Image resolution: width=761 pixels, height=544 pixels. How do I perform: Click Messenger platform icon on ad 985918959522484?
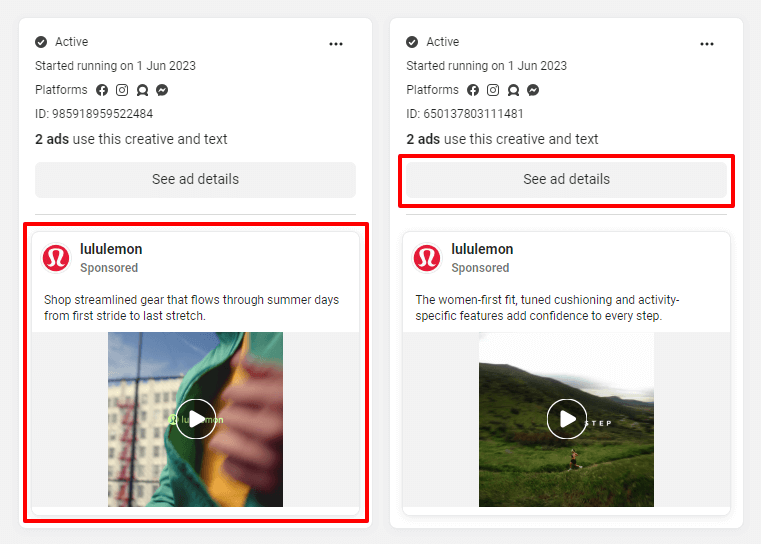[162, 90]
